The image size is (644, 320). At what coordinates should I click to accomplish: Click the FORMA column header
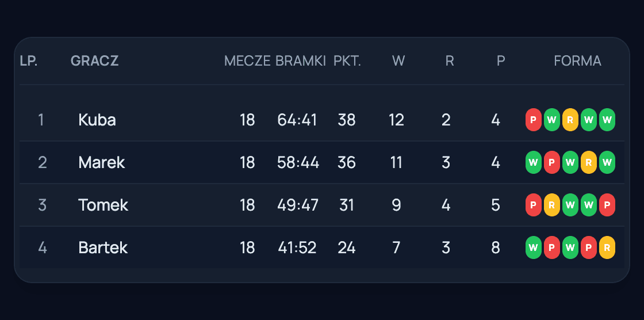coord(577,61)
